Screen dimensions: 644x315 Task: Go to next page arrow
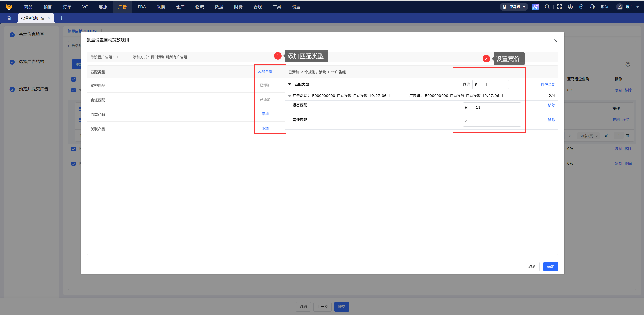pos(570,136)
